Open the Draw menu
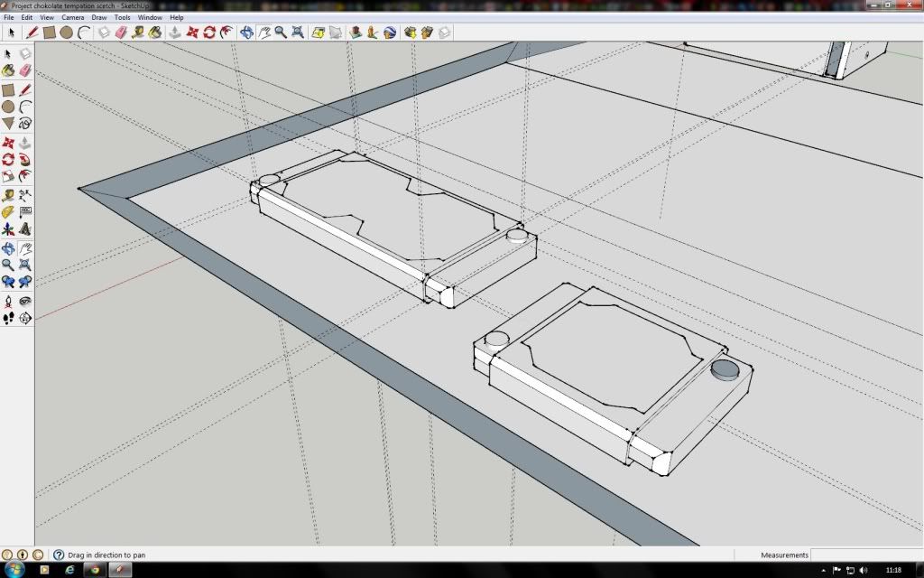Image resolution: width=924 pixels, height=578 pixels. (x=99, y=18)
